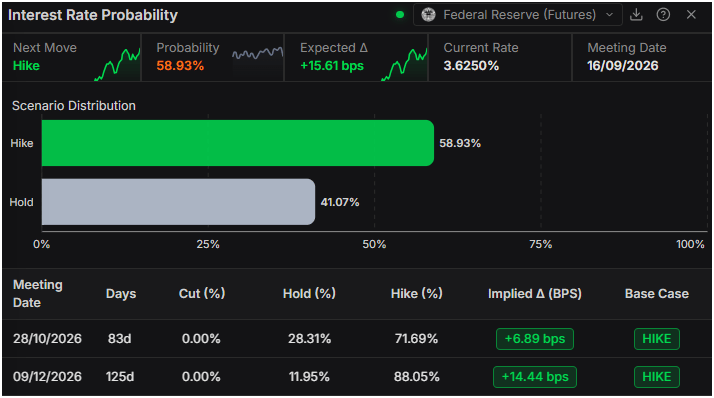Click the Implied Δ (BPS) column header
This screenshot has height=398, width=714.
tap(535, 294)
